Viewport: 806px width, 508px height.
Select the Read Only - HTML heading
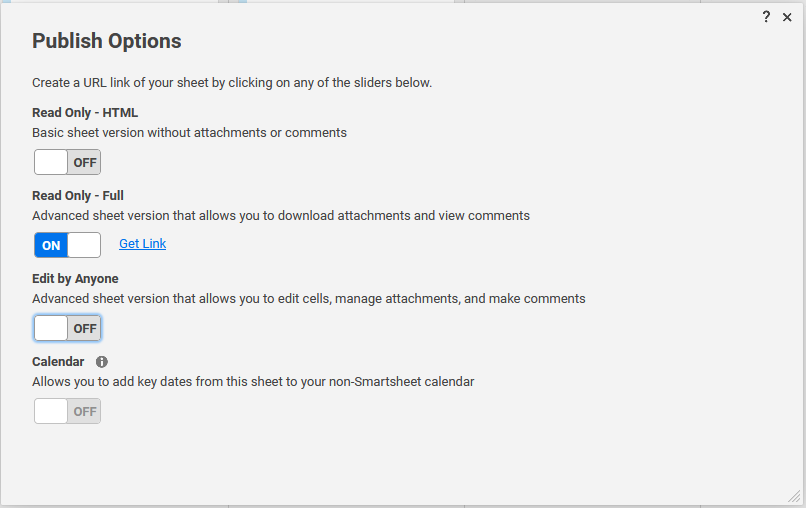point(85,113)
